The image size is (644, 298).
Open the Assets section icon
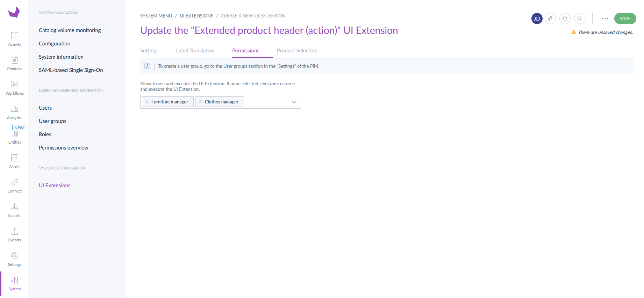tap(15, 161)
